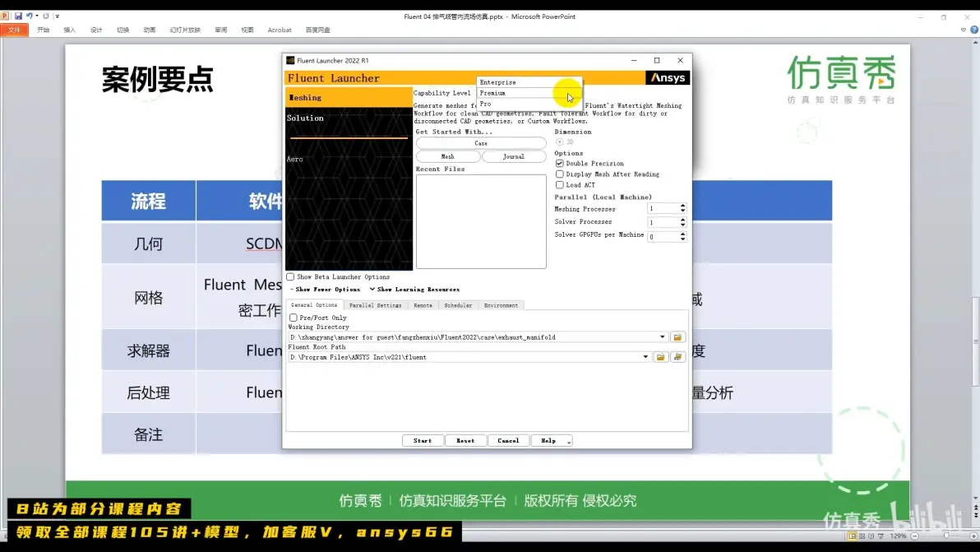Open the Customize Quick Access Toolbar arrow

point(57,16)
